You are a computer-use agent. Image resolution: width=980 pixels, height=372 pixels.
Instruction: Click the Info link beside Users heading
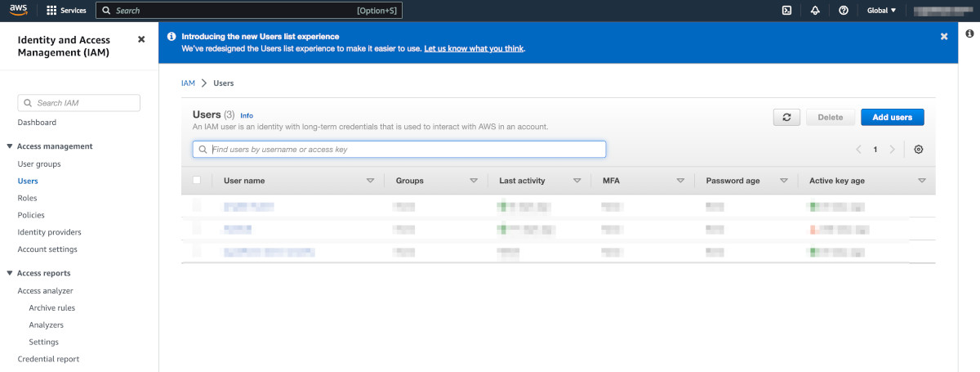(x=247, y=116)
